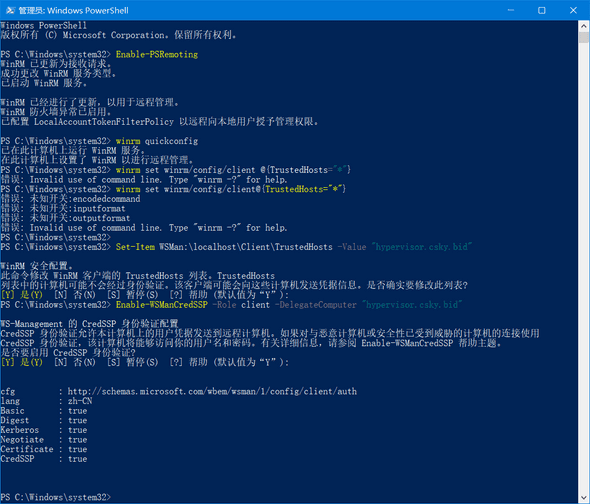Click the last empty PS prompt line
Image resolution: width=590 pixels, height=504 pixels.
pyautogui.click(x=56, y=498)
